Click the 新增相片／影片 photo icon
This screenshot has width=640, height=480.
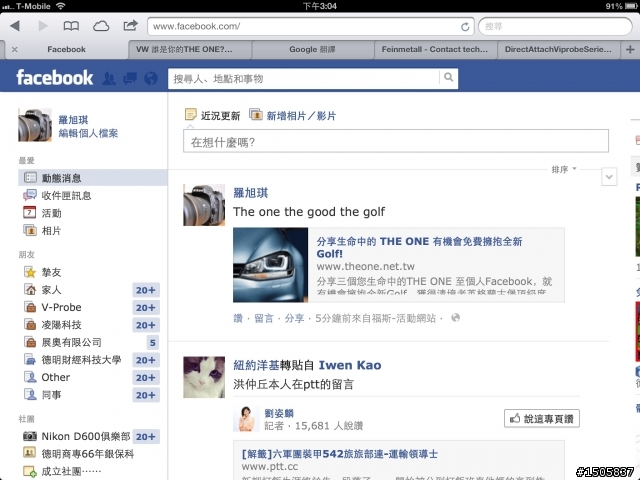click(x=256, y=115)
